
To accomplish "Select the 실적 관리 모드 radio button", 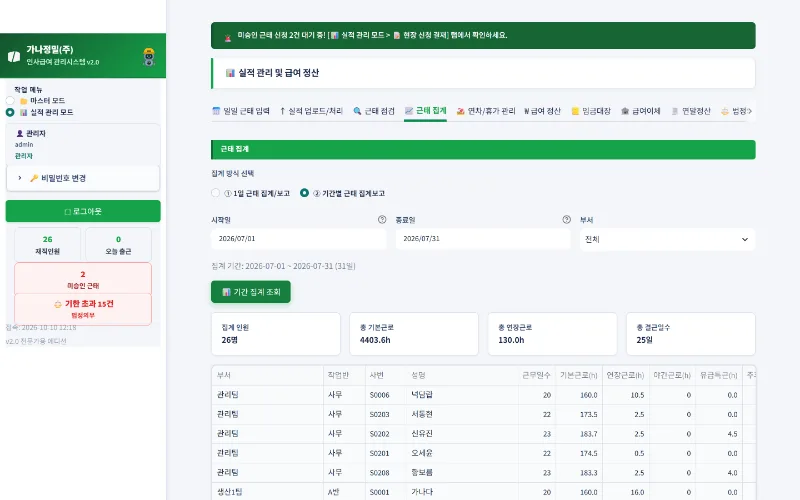I will click(x=10, y=112).
